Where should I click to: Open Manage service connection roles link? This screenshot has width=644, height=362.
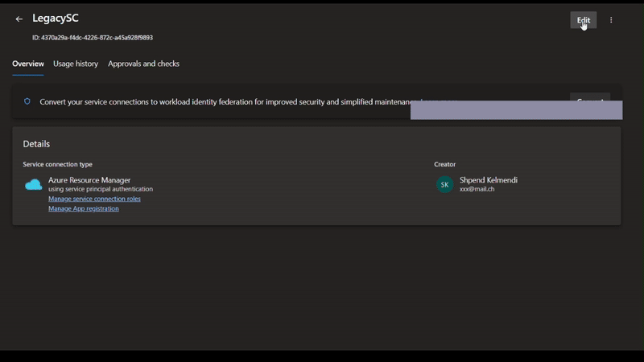94,199
